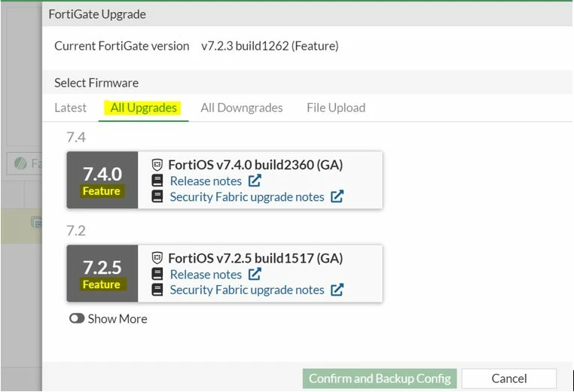The width and height of the screenshot is (574, 392).
Task: Open the Latest firmware tab
Action: pos(70,108)
